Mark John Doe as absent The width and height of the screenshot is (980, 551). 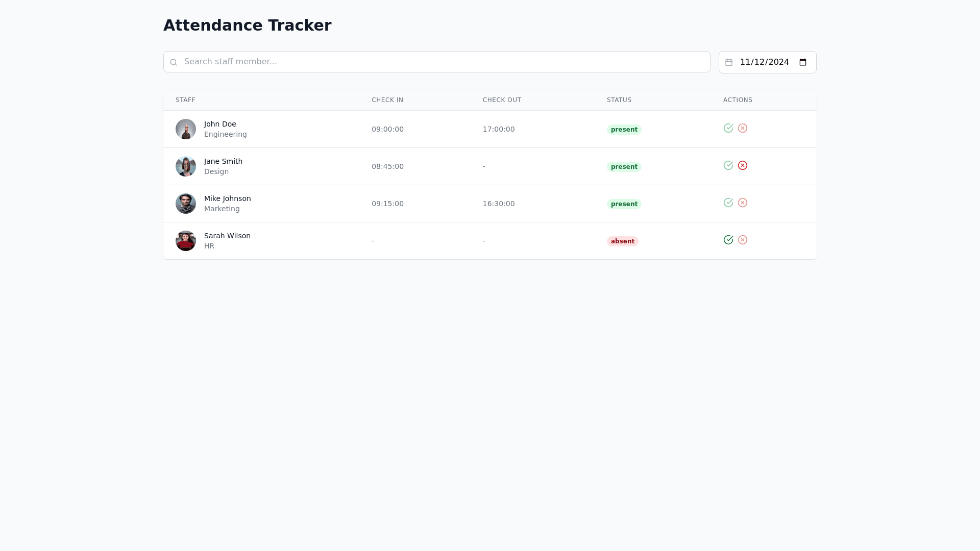(743, 128)
